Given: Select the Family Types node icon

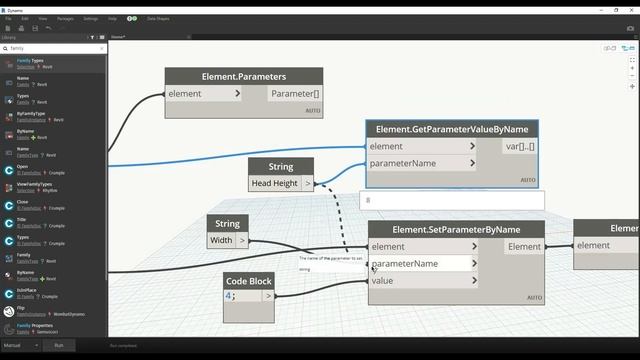Looking at the screenshot, I should [9, 64].
